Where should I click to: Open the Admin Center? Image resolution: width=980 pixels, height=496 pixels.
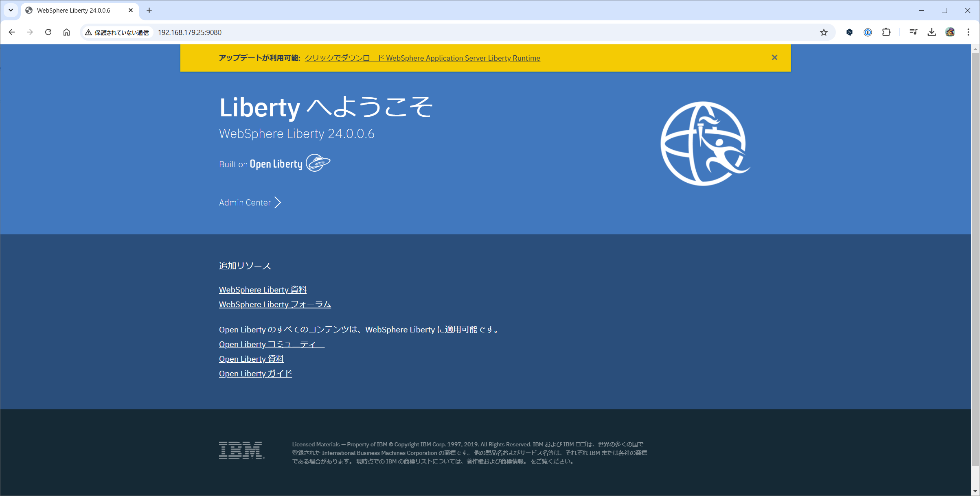(245, 202)
